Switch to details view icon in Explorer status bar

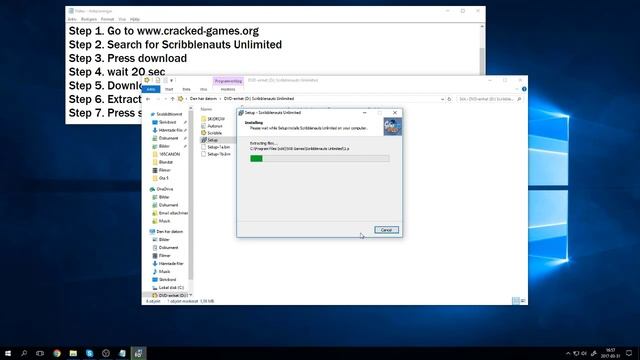[516, 301]
